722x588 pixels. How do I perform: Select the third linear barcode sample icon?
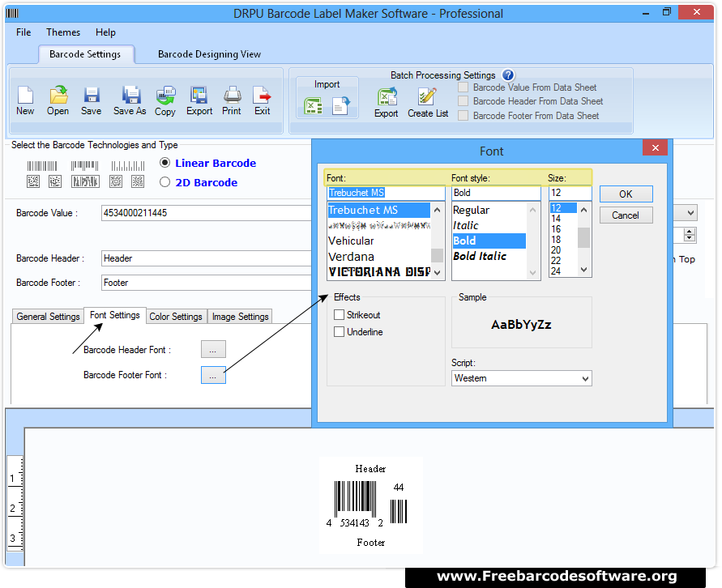coord(128,166)
